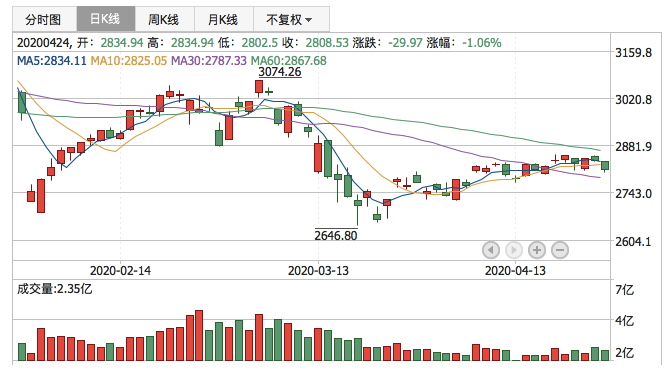Select the 日K线 tab
Screen dimensions: 671x373
point(106,19)
